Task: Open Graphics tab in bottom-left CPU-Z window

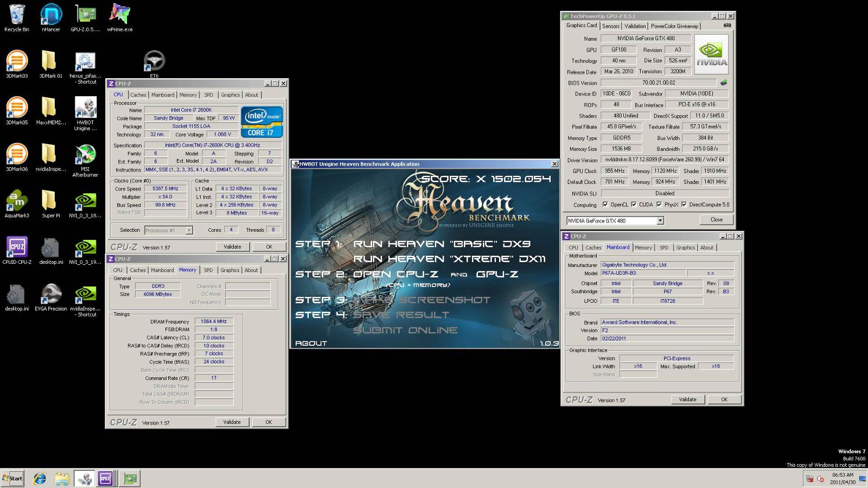Action: [229, 270]
